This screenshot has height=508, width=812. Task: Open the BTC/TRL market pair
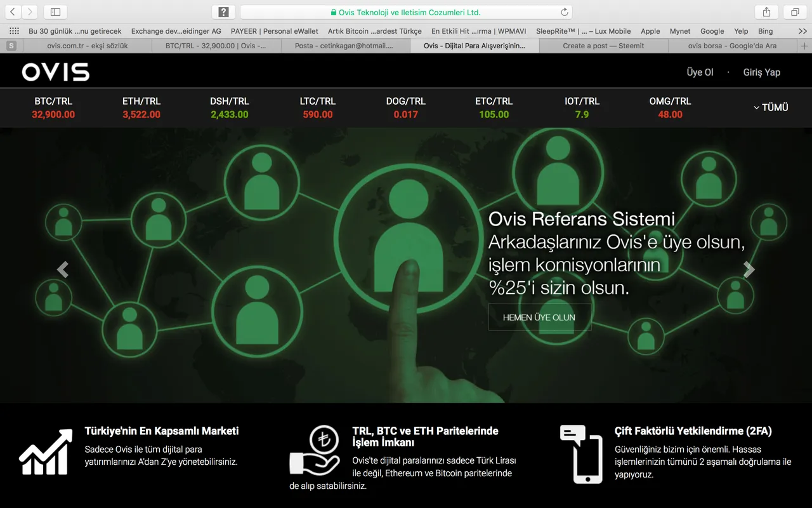[x=53, y=108]
